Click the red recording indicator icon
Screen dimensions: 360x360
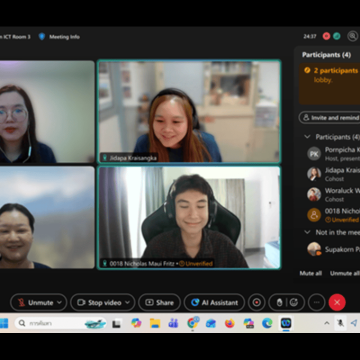326,36
